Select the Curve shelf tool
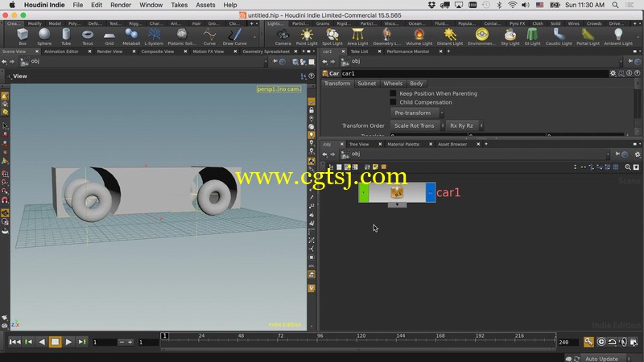644x362 pixels. (209, 36)
